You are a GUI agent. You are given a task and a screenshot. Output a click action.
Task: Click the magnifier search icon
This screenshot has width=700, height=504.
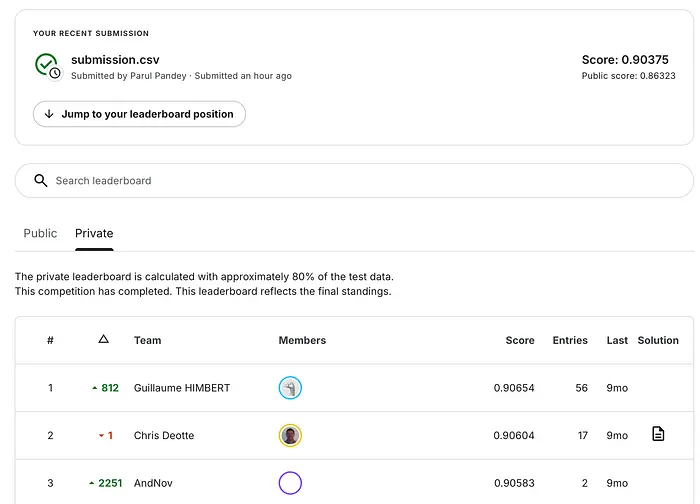tap(41, 181)
